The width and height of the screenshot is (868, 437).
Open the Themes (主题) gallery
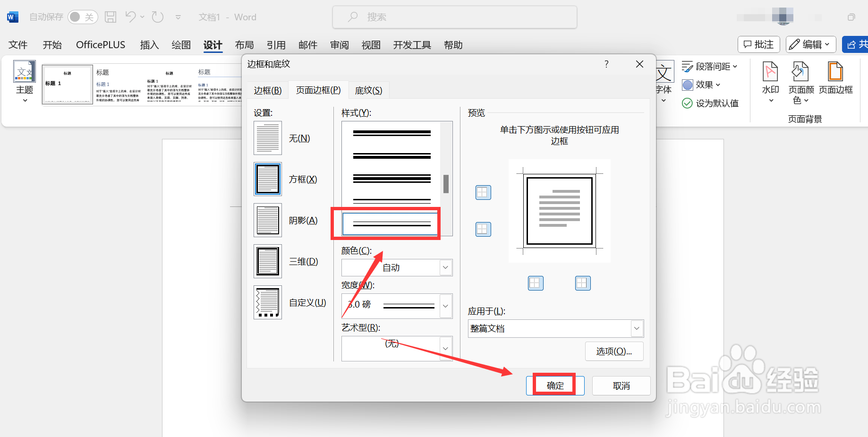click(25, 82)
